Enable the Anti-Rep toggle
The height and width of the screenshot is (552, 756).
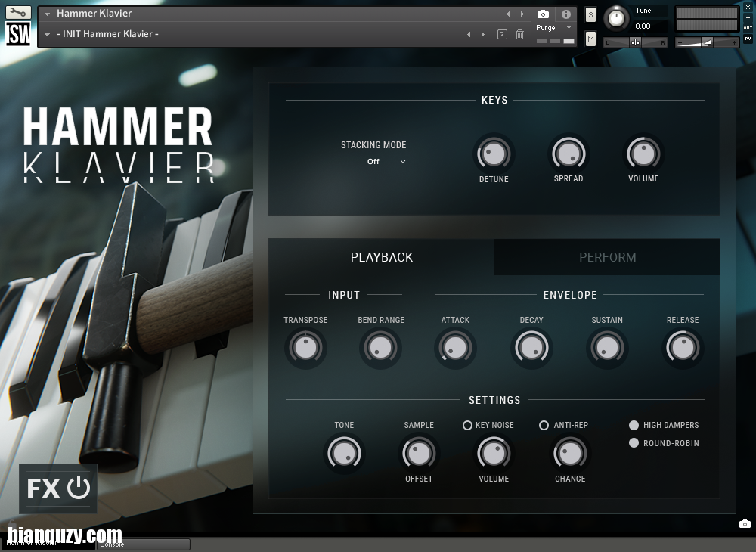coord(544,425)
